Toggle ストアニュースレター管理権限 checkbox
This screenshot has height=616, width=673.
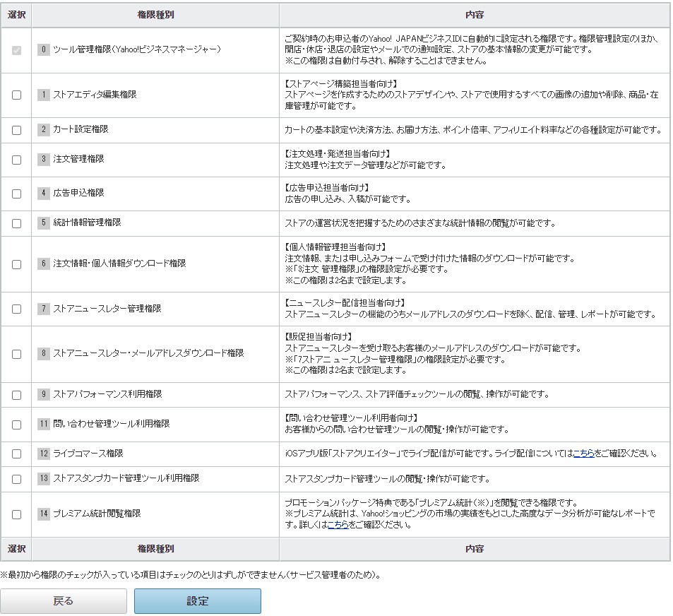pyautogui.click(x=16, y=309)
